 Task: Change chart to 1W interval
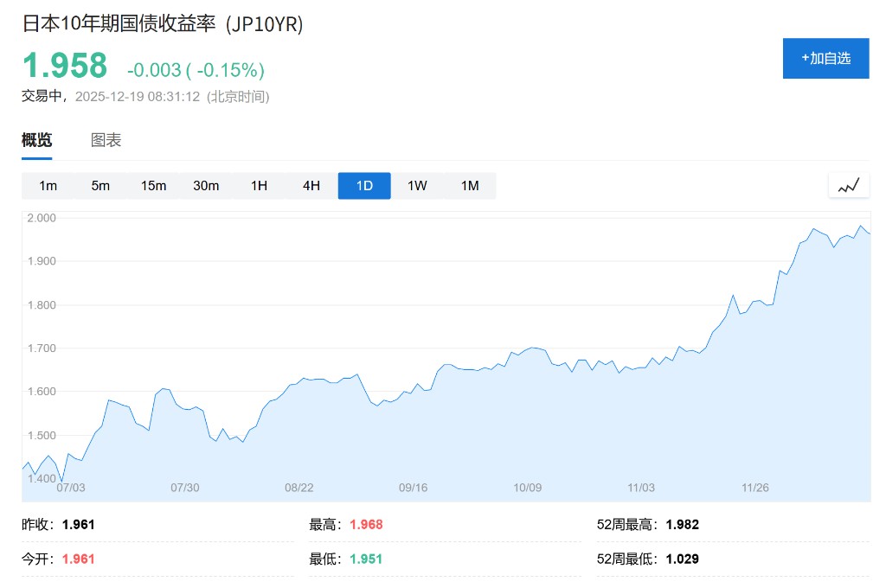pyautogui.click(x=417, y=186)
